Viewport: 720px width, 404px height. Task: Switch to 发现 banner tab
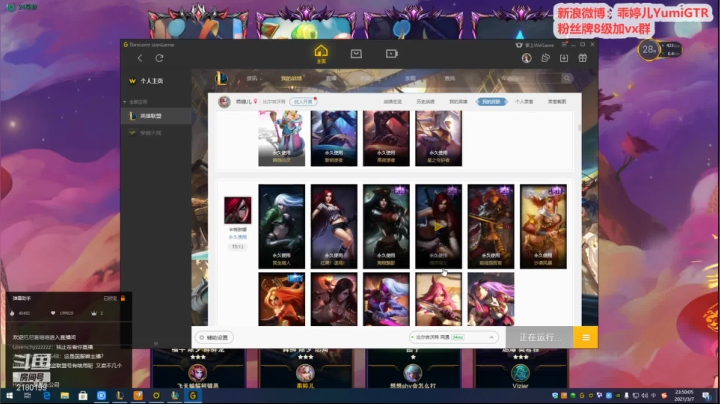pos(410,79)
